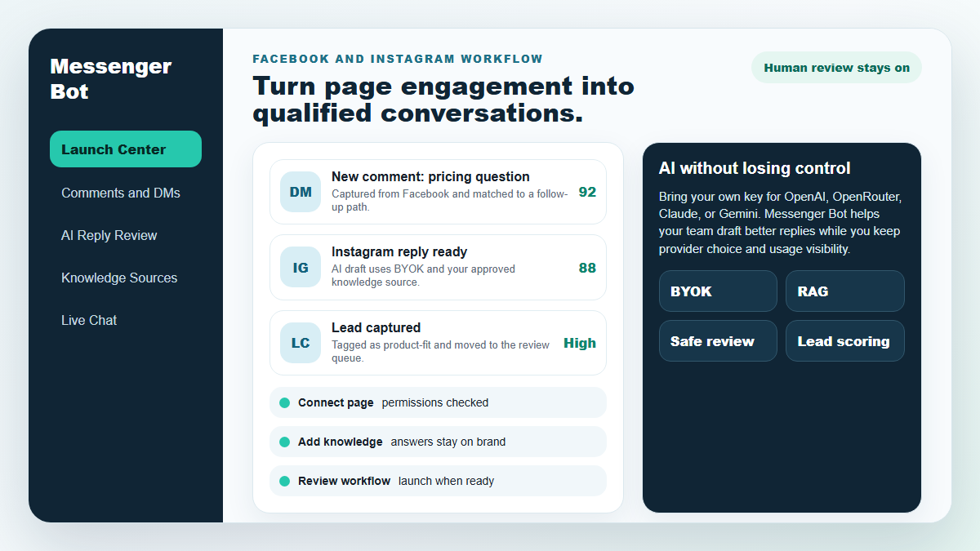Click the Turn page engagement headline
Screen dimensions: 980x551
(443, 99)
